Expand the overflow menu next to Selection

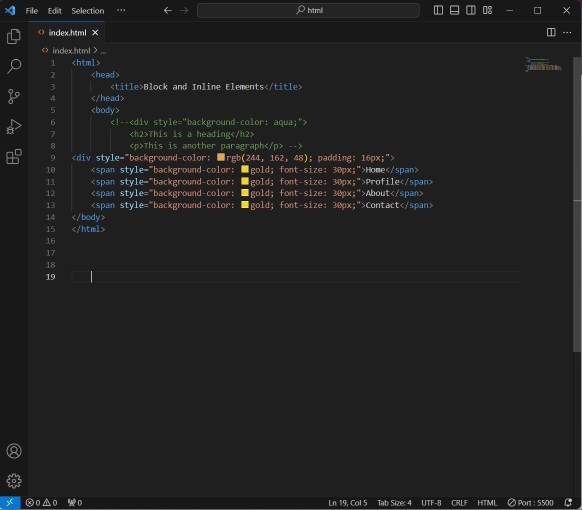121,10
